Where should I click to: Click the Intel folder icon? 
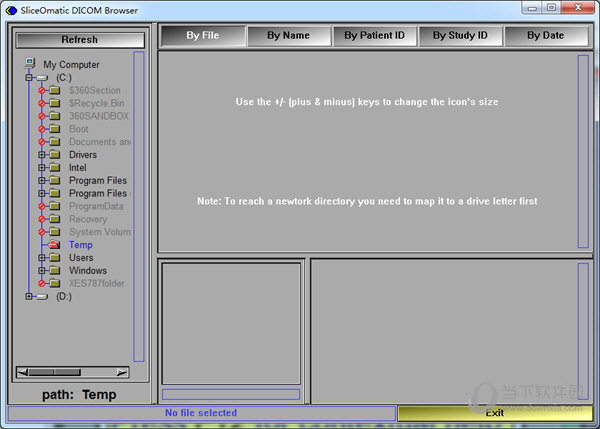(55, 168)
